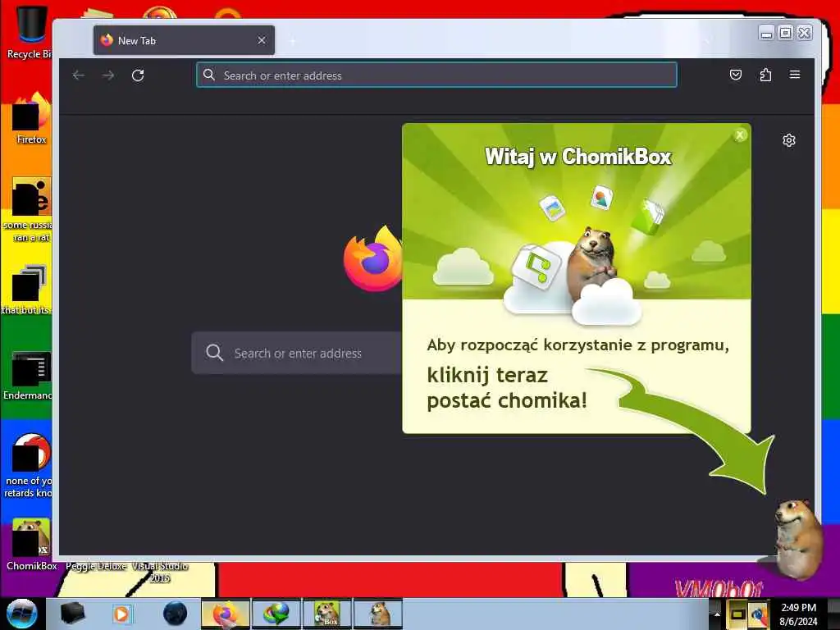Screen dimensions: 840x630
Task: Click the dark globe taskbar icon
Action: pyautogui.click(x=176, y=614)
